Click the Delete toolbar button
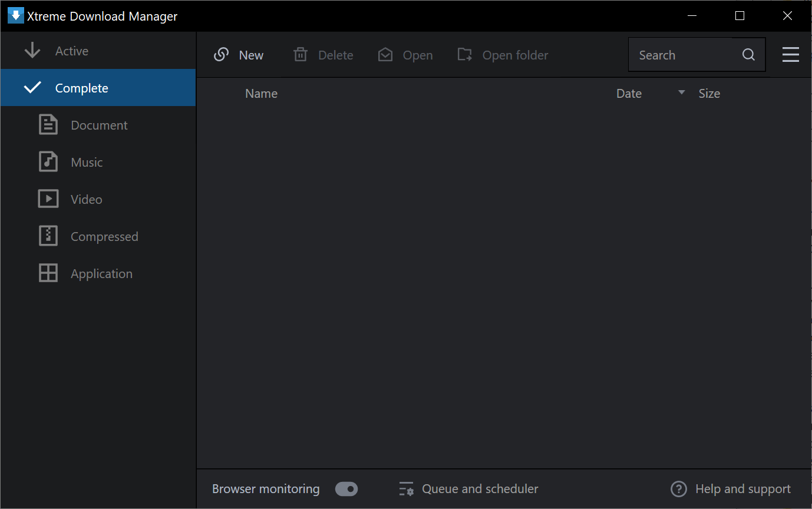The height and width of the screenshot is (509, 812). pyautogui.click(x=324, y=55)
